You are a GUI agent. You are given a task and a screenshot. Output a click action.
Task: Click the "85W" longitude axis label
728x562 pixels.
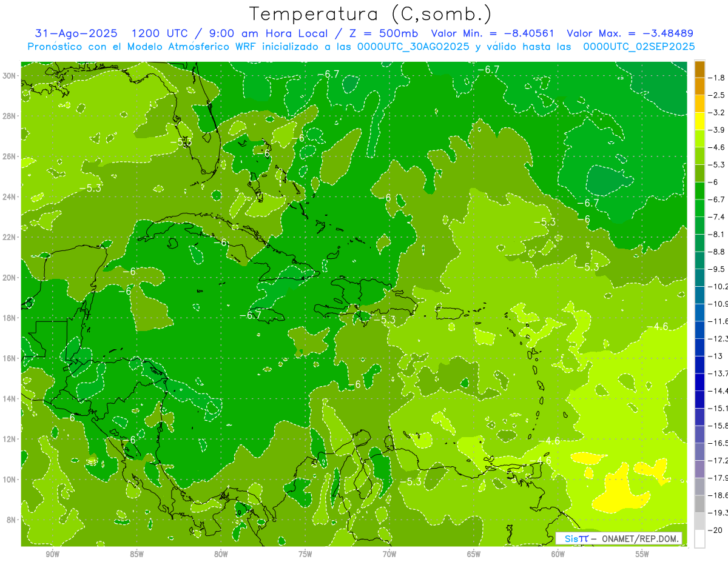click(136, 554)
